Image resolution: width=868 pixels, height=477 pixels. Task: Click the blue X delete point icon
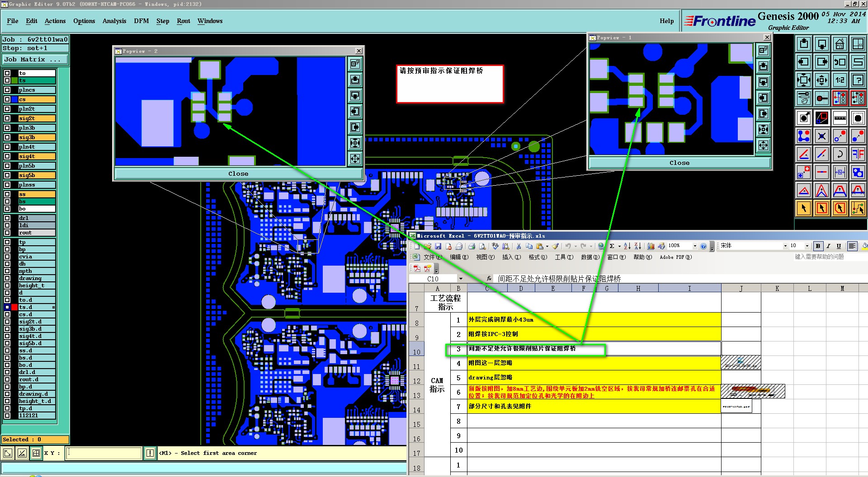(x=822, y=136)
